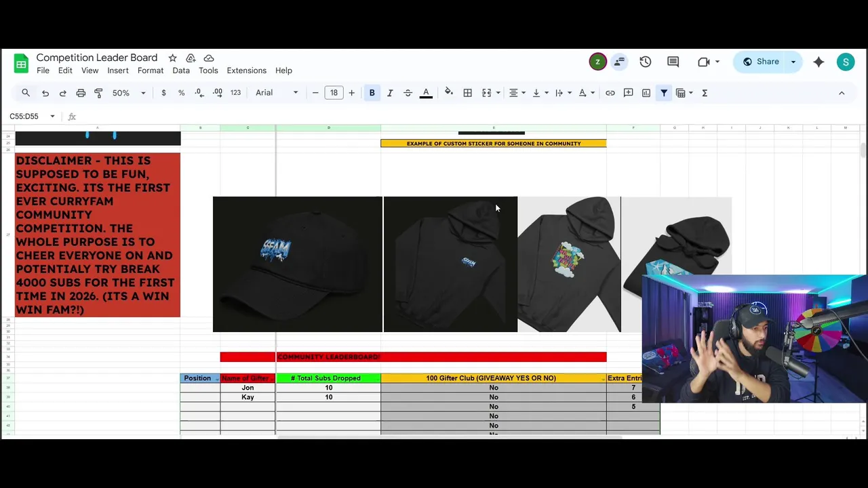Open the vertical align dropdown

[539, 93]
